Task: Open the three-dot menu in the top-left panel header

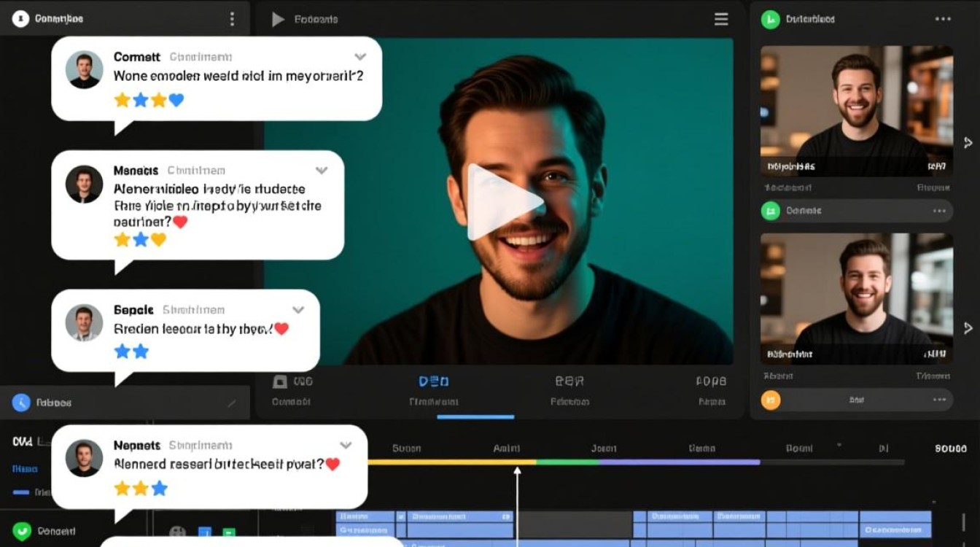Action: [232, 19]
